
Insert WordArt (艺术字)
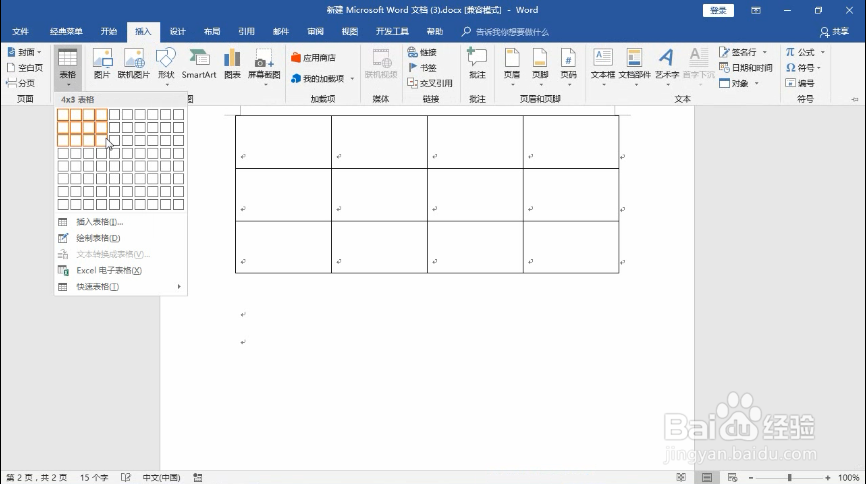click(667, 66)
